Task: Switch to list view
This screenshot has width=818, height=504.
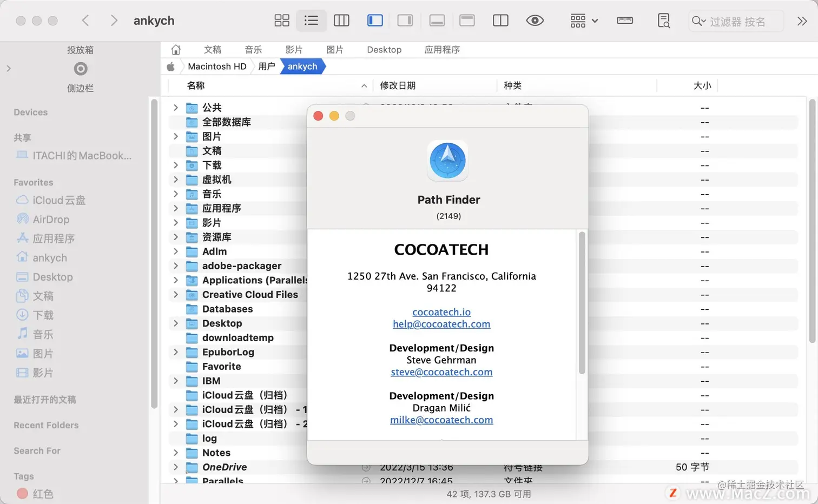Action: click(x=311, y=21)
